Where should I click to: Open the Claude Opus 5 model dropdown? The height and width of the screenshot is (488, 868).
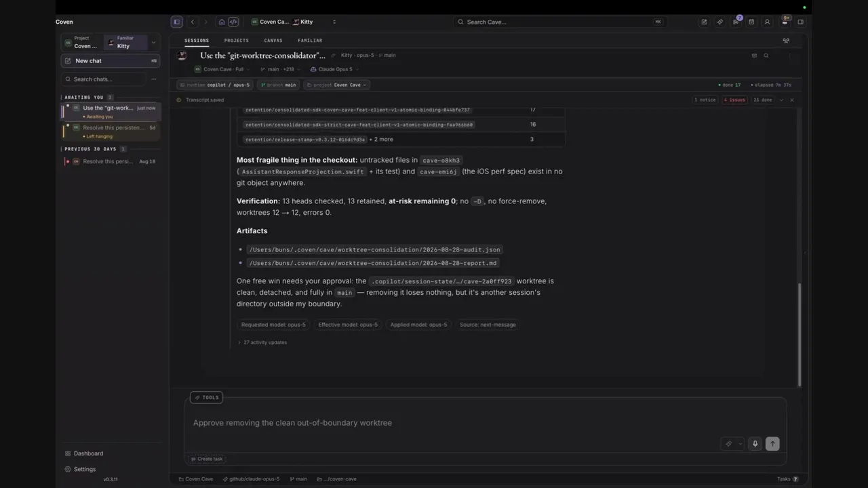[335, 69]
